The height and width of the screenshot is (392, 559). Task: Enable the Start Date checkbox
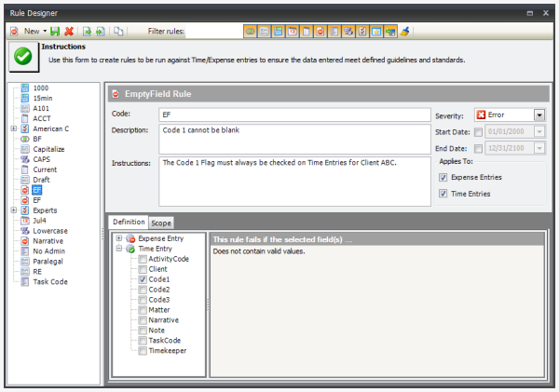click(x=478, y=132)
